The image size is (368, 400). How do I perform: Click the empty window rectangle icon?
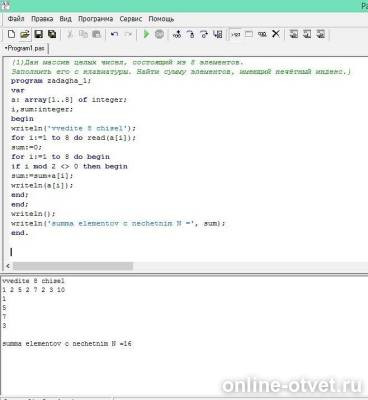(249, 34)
